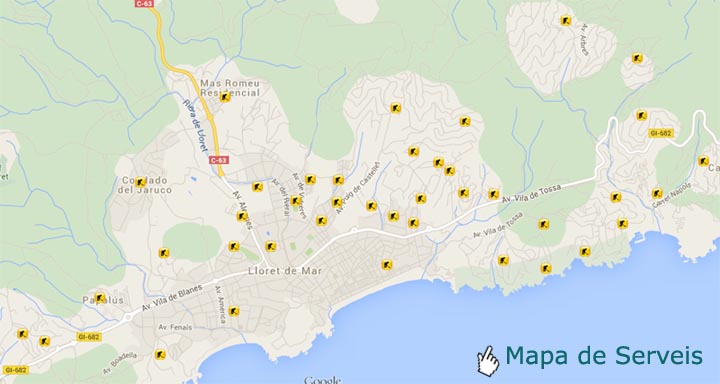This screenshot has width=720, height=384.
Task: Click the pointing hand icon
Action: [488, 361]
